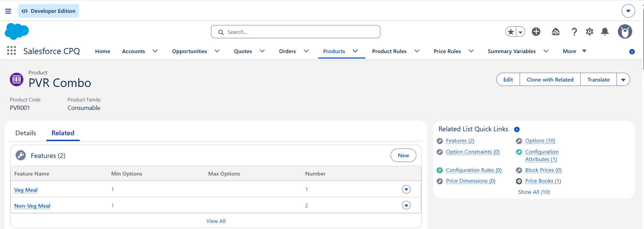The width and height of the screenshot is (644, 229).
Task: Open the Setup gear icon
Action: [x=589, y=32]
